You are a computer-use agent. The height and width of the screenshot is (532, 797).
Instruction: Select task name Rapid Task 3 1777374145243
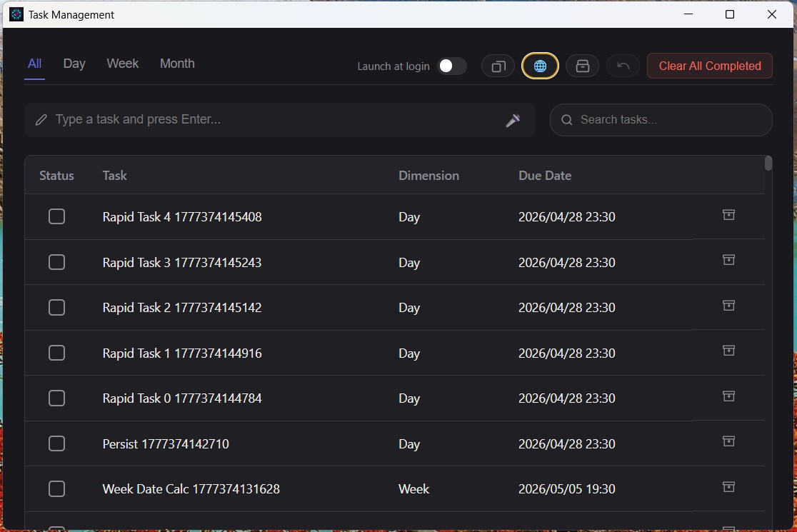(182, 263)
